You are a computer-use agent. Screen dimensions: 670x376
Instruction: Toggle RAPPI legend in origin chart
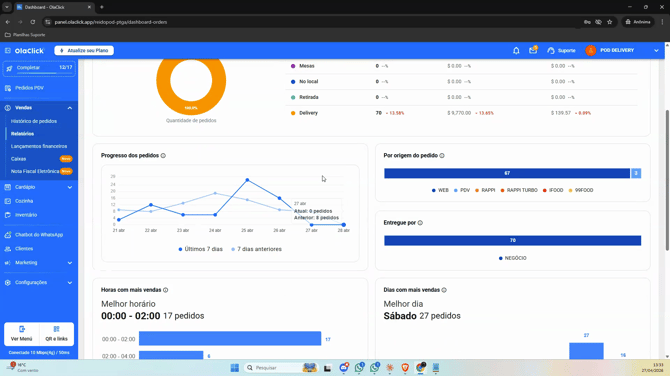485,190
